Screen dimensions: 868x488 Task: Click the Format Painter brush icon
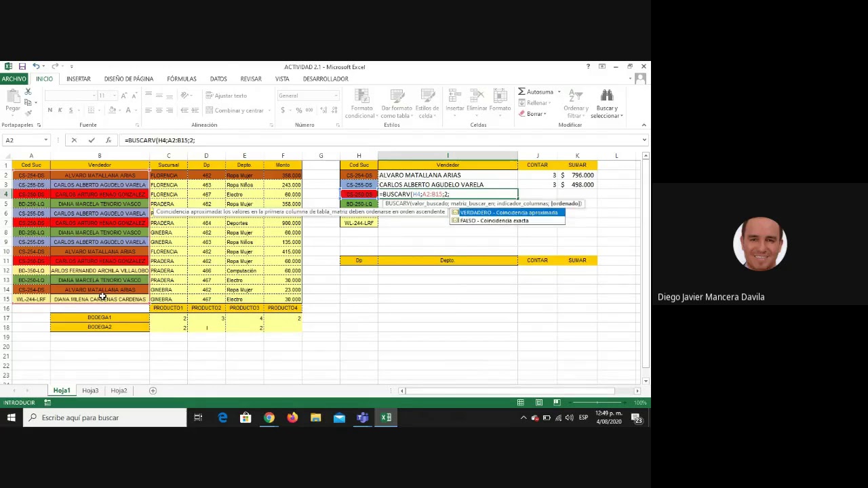tap(28, 113)
